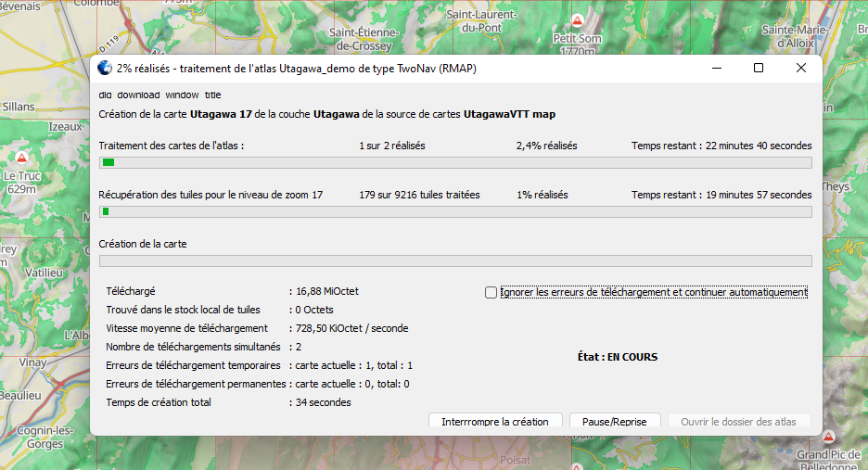Viewport: 868px width, 470px height.
Task: Click the Le Truc peak marker on map
Action: pyautogui.click(x=21, y=159)
